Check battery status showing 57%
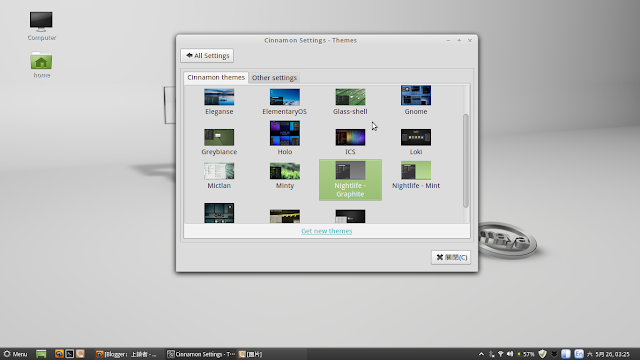640x360 pixels. tap(526, 354)
